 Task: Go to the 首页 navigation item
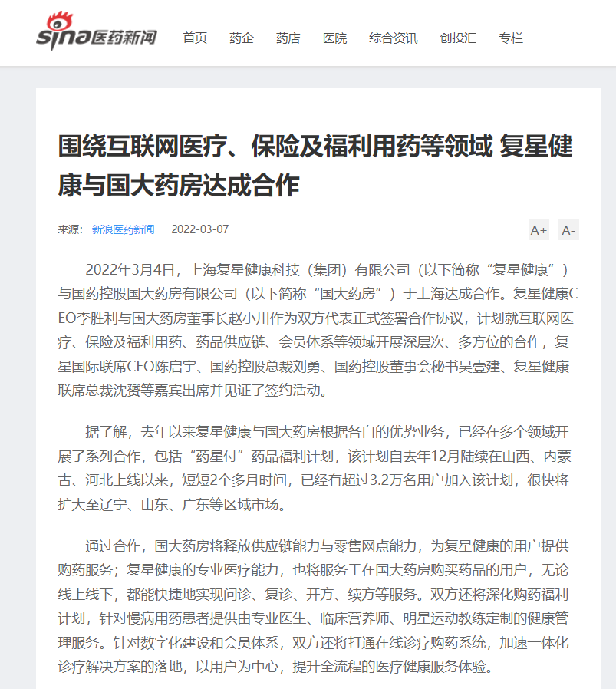tap(195, 38)
